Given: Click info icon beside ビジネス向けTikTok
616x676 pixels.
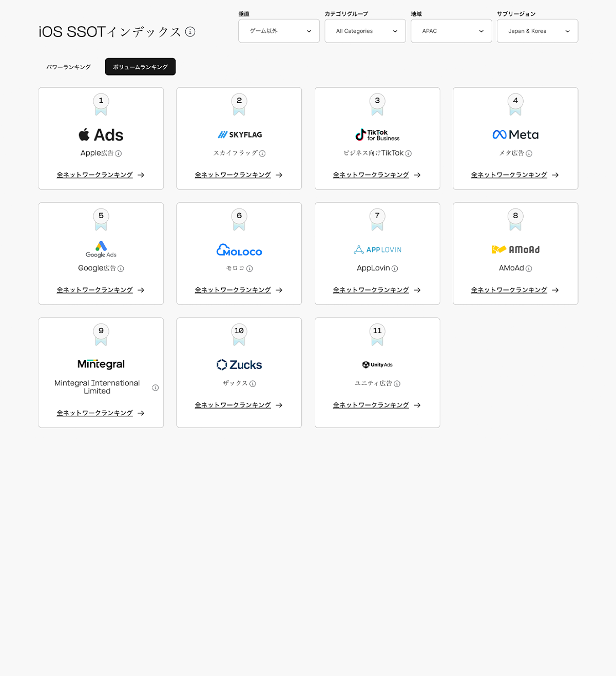Looking at the screenshot, I should [x=409, y=153].
